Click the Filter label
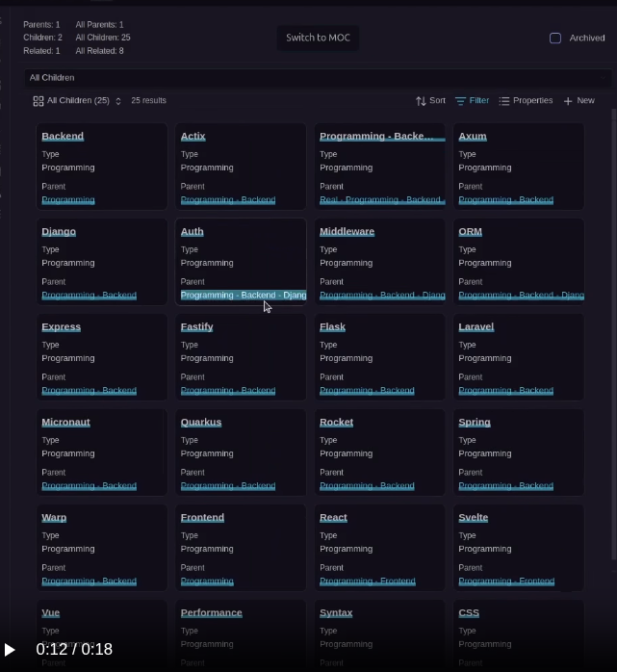 click(x=479, y=100)
